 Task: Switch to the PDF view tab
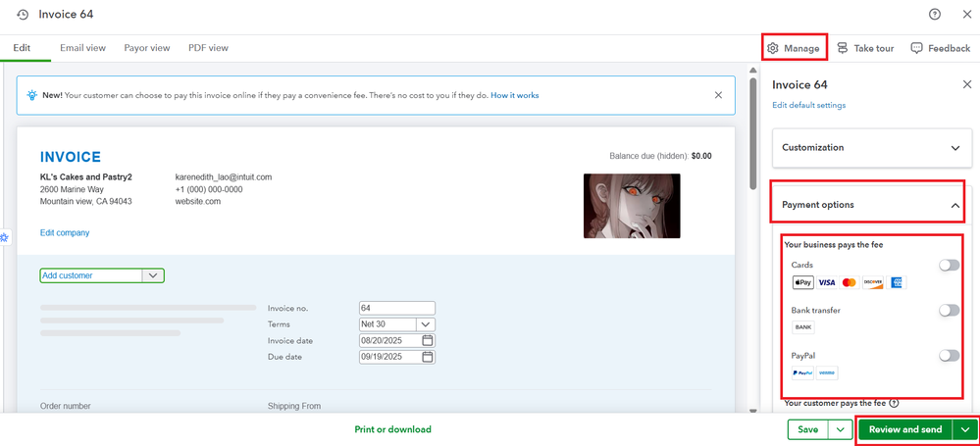click(x=208, y=47)
